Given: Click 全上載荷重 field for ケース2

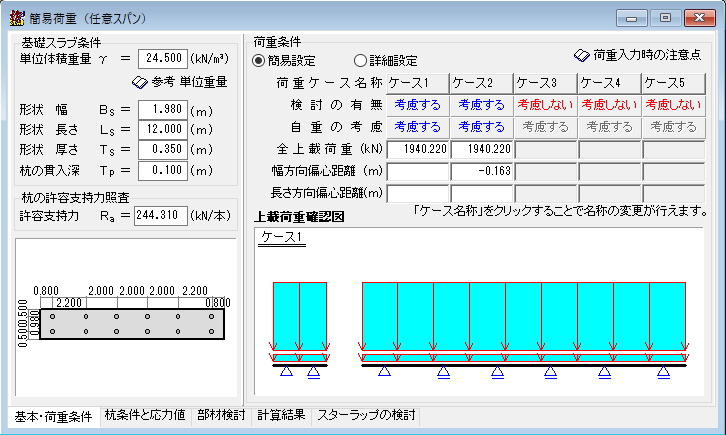Looking at the screenshot, I should point(482,149).
